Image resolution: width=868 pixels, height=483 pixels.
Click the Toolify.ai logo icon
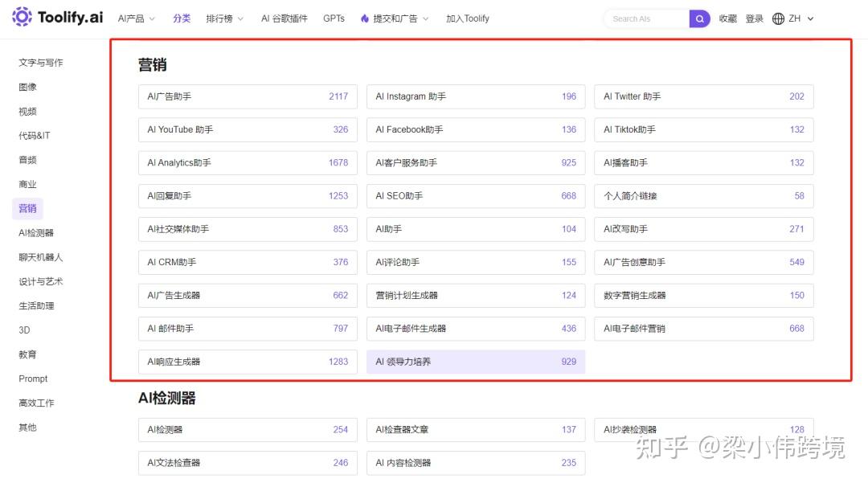coord(20,18)
